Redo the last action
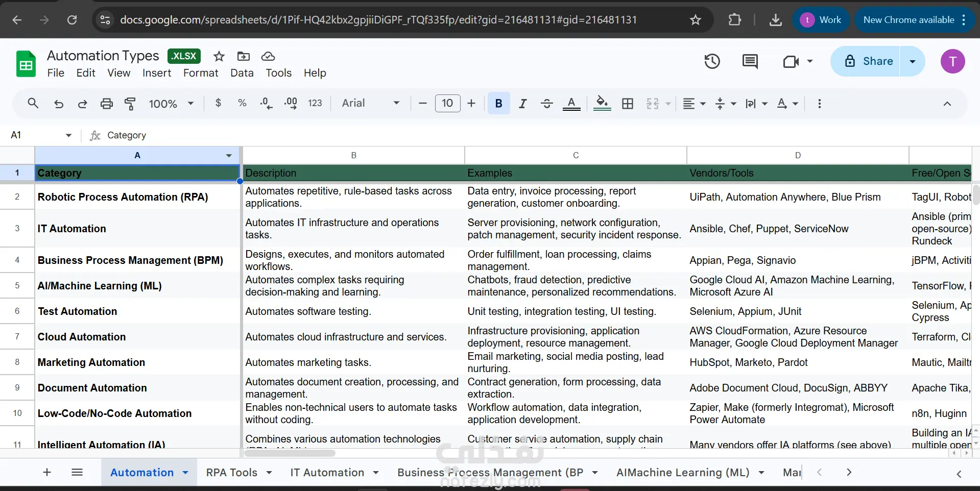The height and width of the screenshot is (491, 980). click(82, 104)
